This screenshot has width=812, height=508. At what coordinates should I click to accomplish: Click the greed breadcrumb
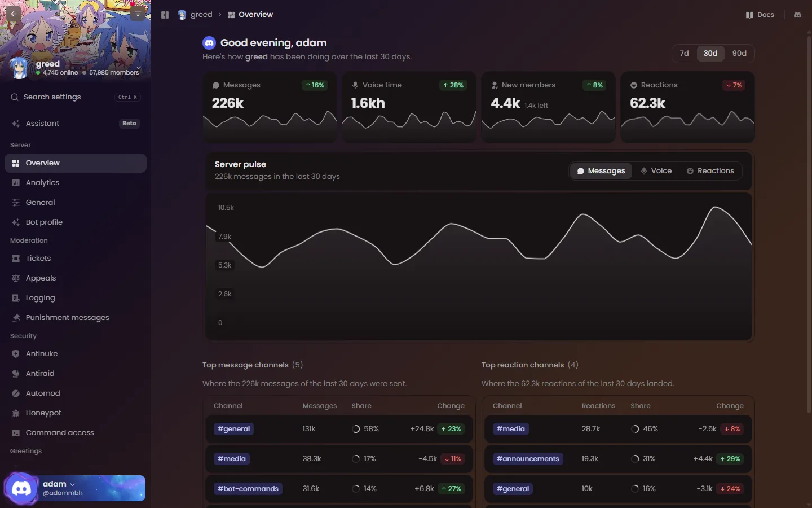[195, 15]
